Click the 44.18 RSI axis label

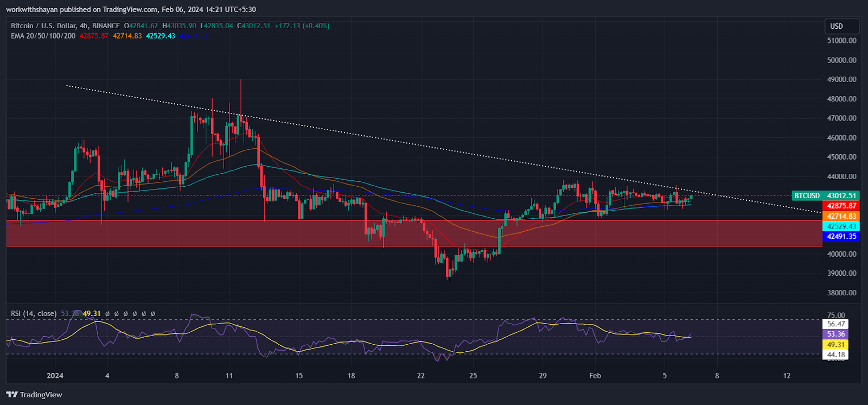pyautogui.click(x=835, y=355)
